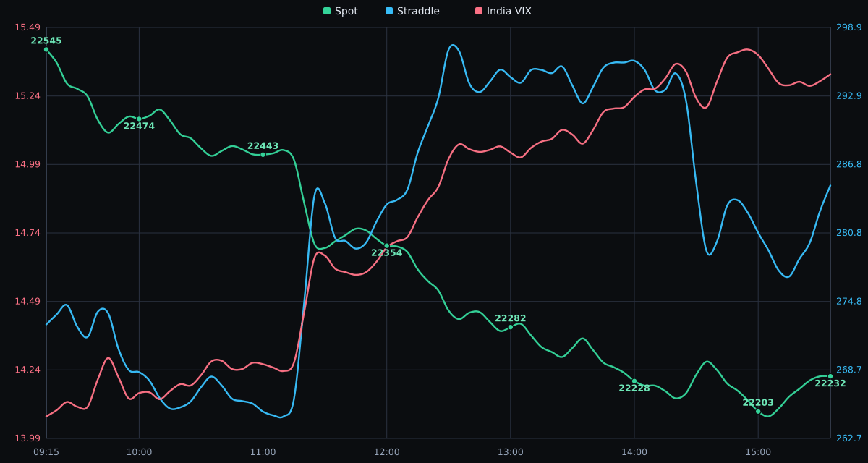
Task: Click the 14.49 VIX axis value
Action: click(x=27, y=301)
